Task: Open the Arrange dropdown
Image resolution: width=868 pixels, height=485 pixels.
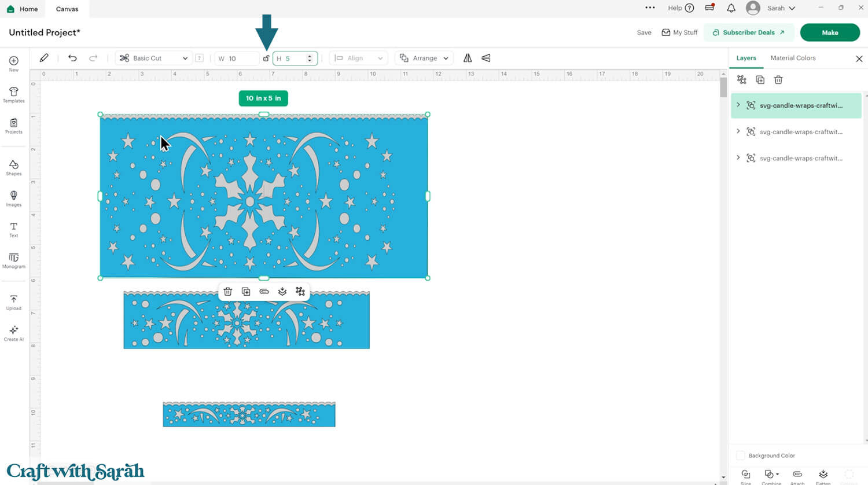Action: [425, 58]
